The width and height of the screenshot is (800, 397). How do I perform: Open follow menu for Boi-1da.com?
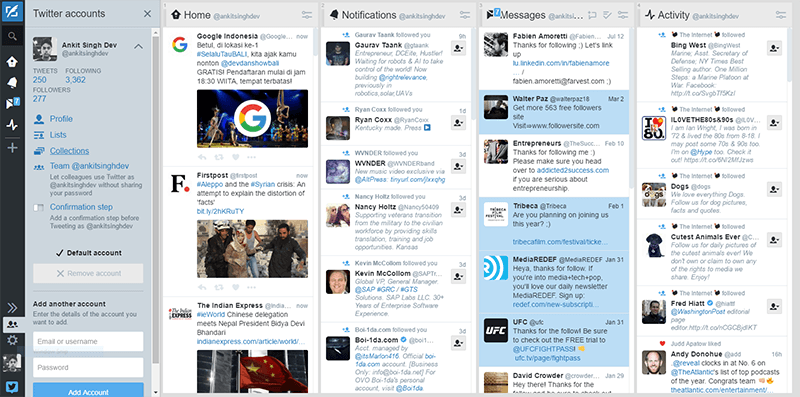click(458, 343)
